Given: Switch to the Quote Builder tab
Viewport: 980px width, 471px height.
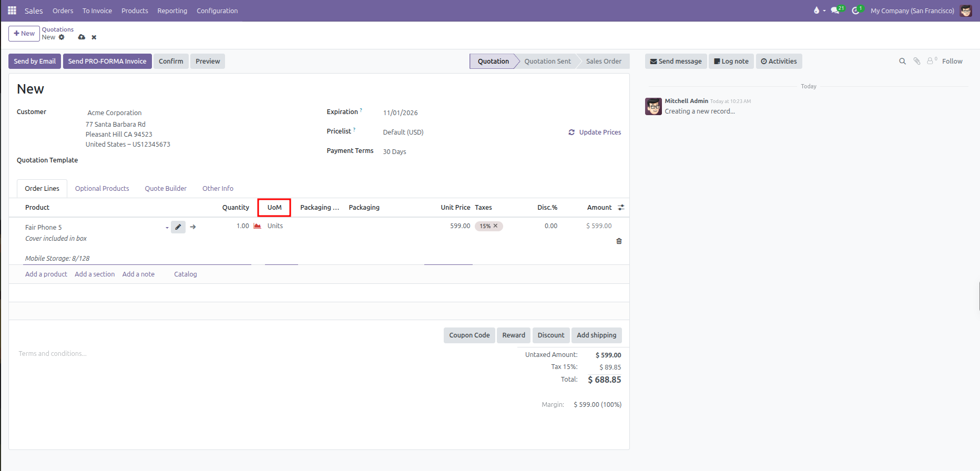Looking at the screenshot, I should pos(166,189).
